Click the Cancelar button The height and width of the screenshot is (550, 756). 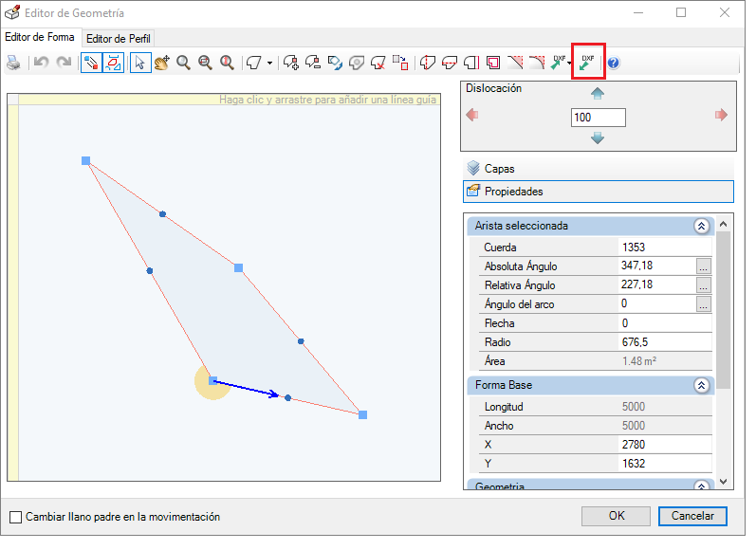coord(692,516)
